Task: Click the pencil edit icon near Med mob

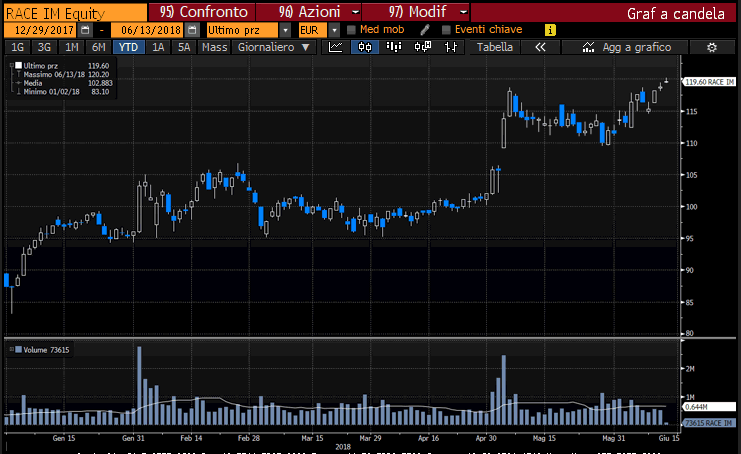Action: tap(424, 30)
